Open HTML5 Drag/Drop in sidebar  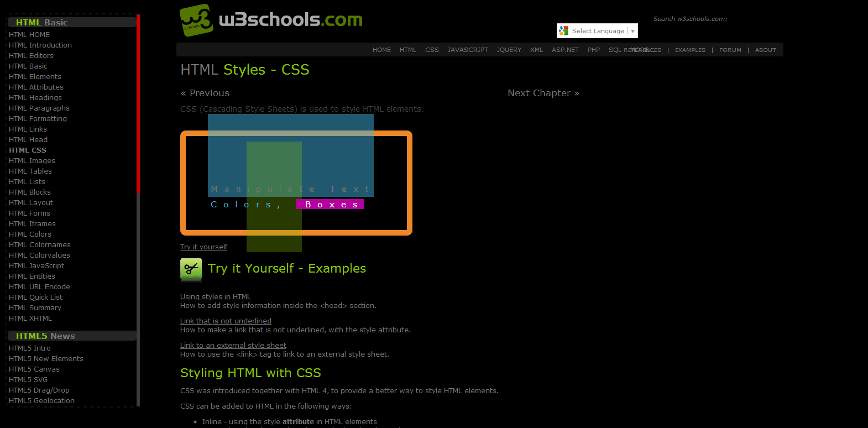tap(39, 390)
